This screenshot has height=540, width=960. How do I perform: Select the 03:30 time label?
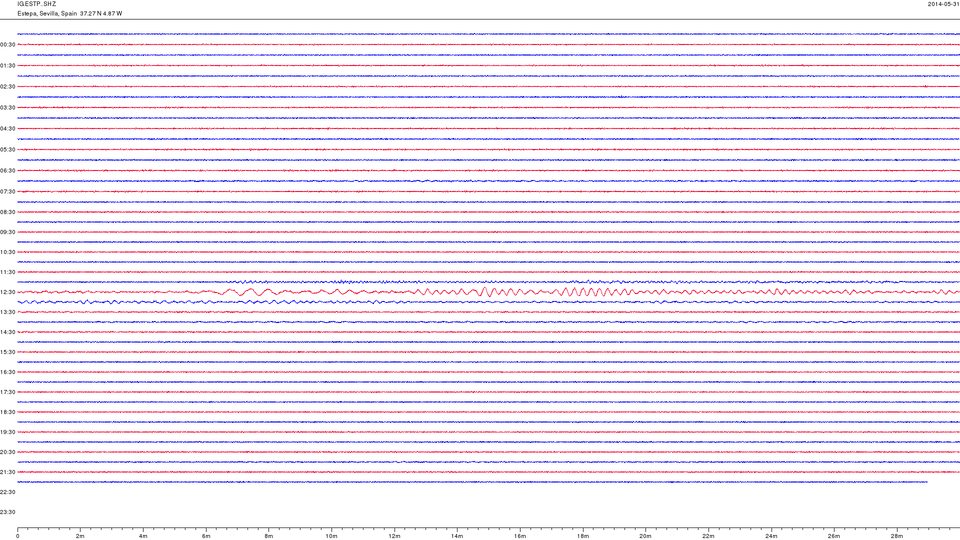point(7,108)
